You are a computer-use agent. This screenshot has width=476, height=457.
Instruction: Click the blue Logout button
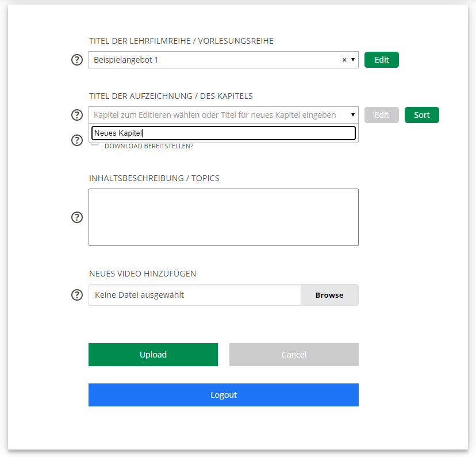(x=224, y=395)
